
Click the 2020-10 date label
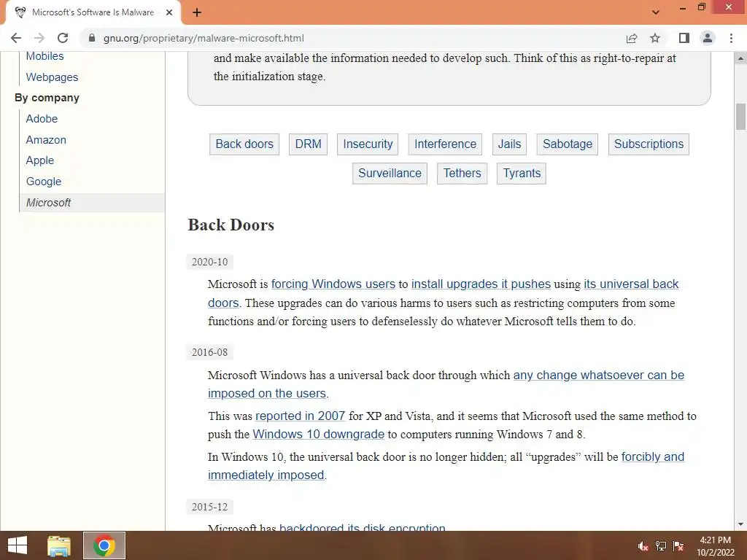(209, 262)
